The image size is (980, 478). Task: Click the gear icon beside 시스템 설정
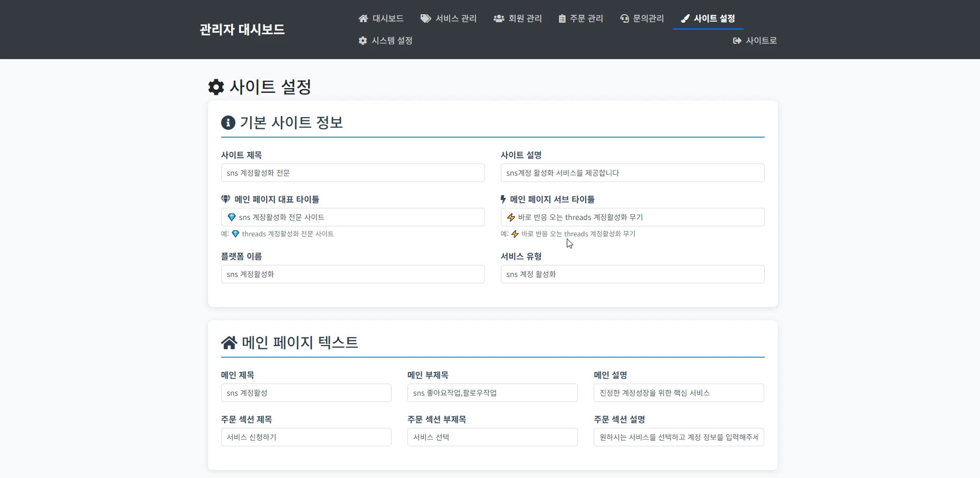point(363,41)
